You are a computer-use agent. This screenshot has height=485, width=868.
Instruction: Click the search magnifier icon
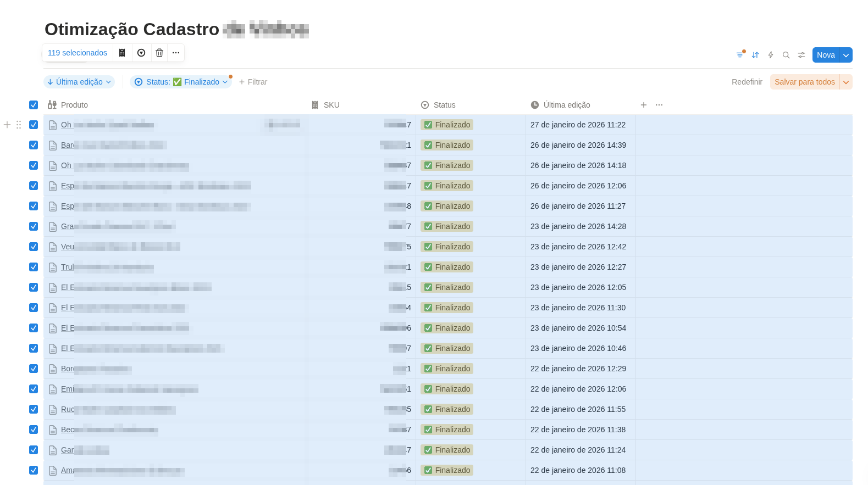[786, 55]
